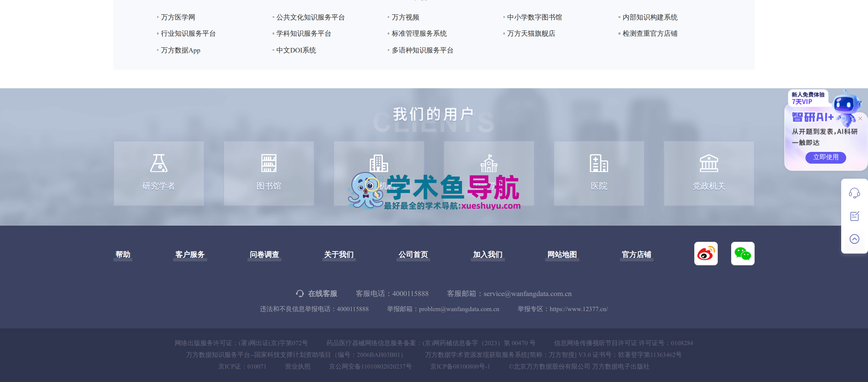
Task: Open the 多语种知识服务平台 link
Action: (423, 50)
